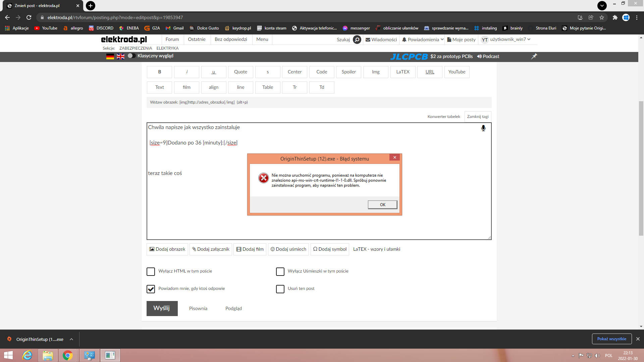Click the search magnifier icon next to Szukaj

click(x=357, y=40)
